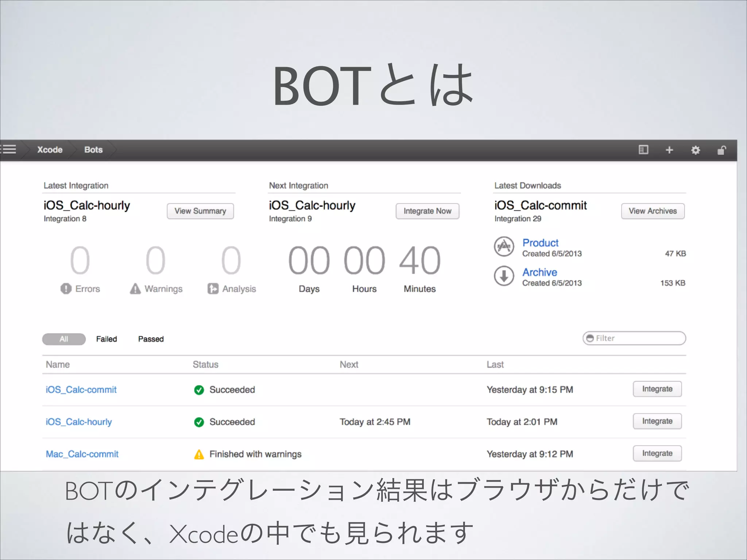Viewport: 747px width, 560px height.
Task: Click the analysis count zero
Action: point(231,260)
